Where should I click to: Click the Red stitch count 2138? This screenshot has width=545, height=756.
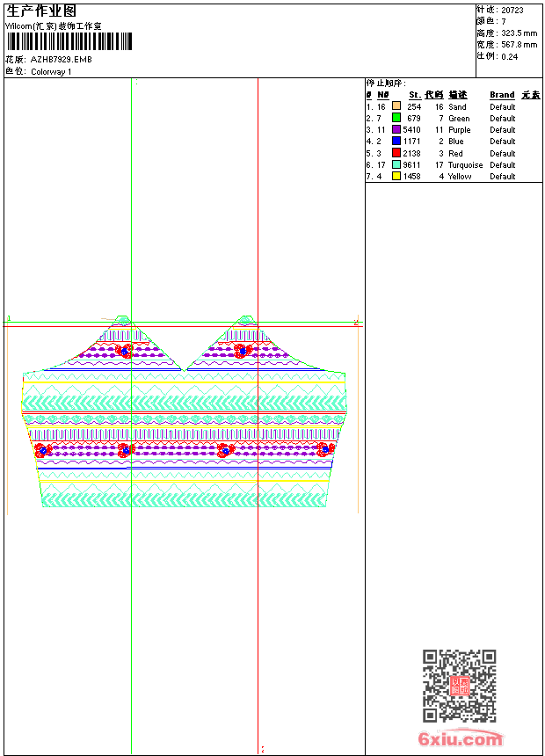tap(412, 153)
